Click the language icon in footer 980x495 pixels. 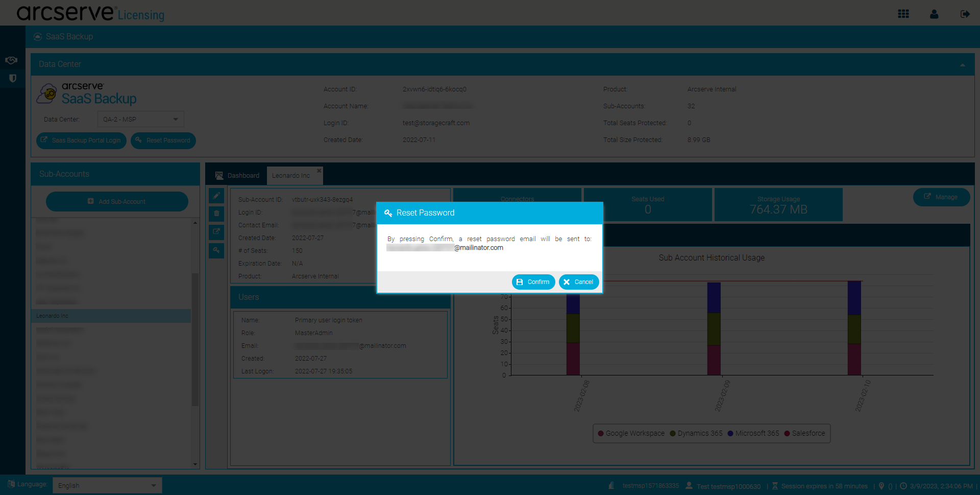point(11,484)
